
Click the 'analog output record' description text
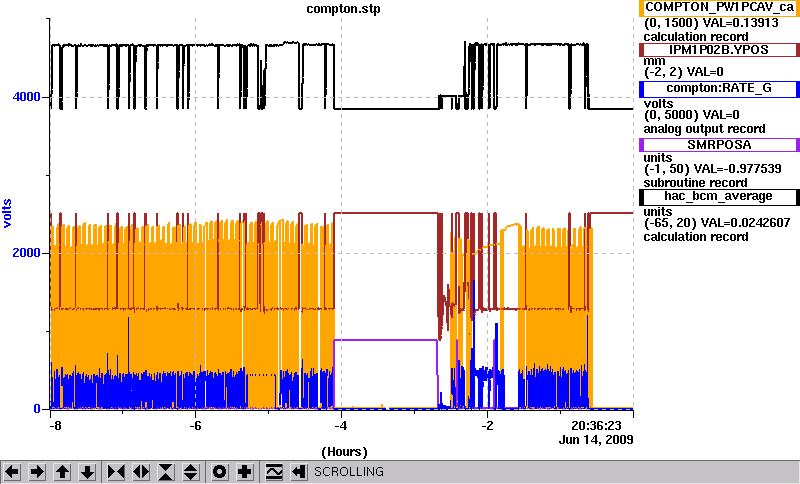click(705, 129)
